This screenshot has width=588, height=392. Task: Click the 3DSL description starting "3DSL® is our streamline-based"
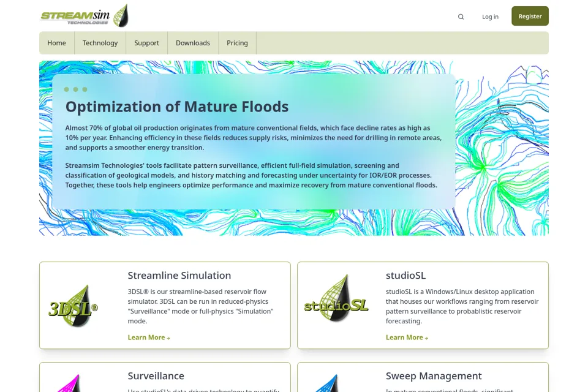pyautogui.click(x=201, y=306)
